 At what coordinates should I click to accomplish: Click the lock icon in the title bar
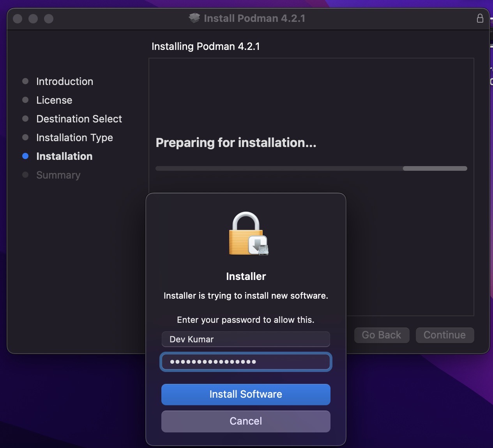coord(480,18)
